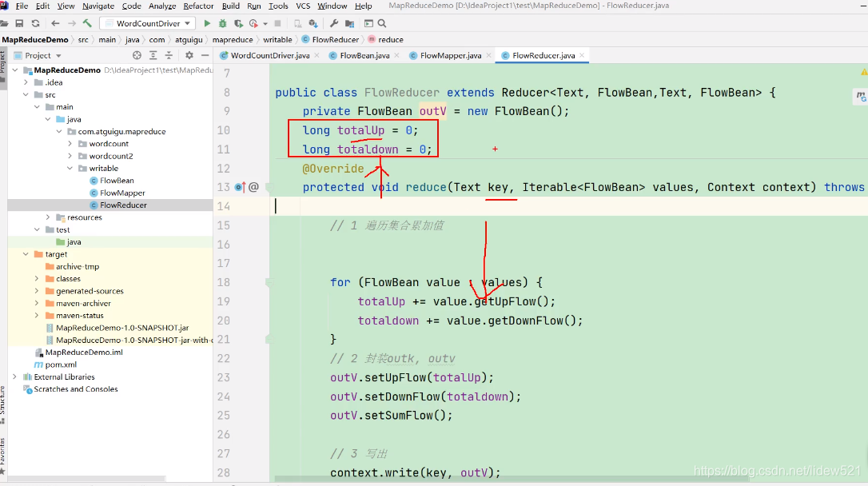Switch to the FlowMapper.java tab
Viewport: 868px width, 486px height.
pyautogui.click(x=451, y=55)
